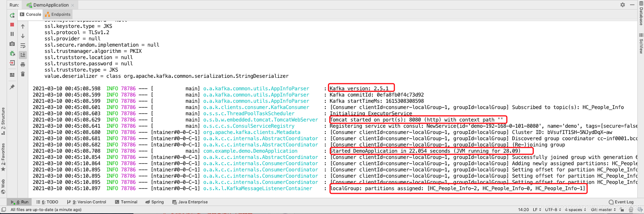Click the 'Started DemoApplication in 22.054 seconds' line
The image size is (644, 214).
[x=425, y=151]
